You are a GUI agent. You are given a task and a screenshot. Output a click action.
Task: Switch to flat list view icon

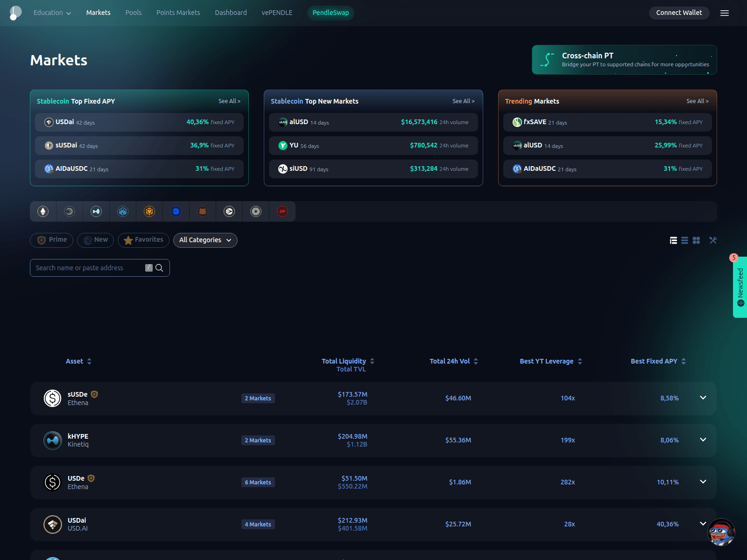[x=684, y=240]
